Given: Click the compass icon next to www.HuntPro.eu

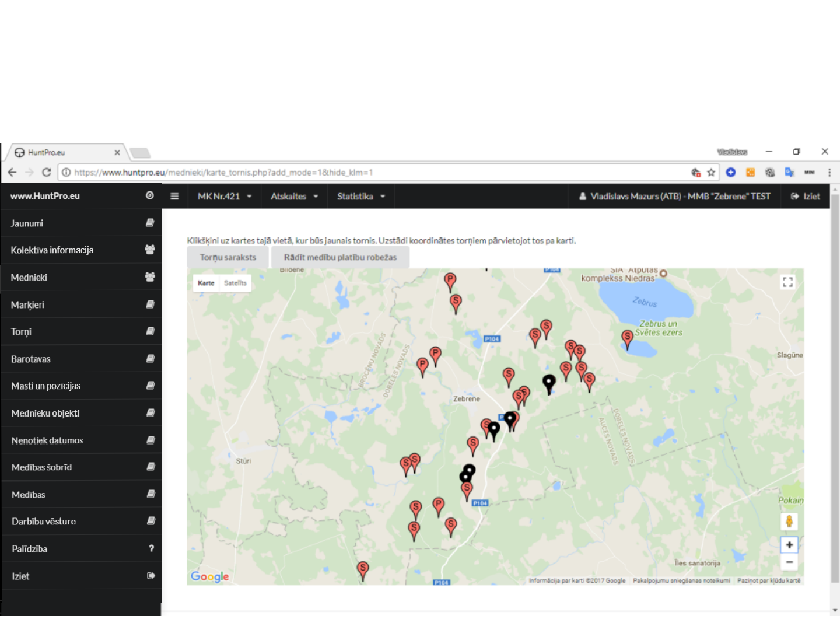Looking at the screenshot, I should 150,195.
